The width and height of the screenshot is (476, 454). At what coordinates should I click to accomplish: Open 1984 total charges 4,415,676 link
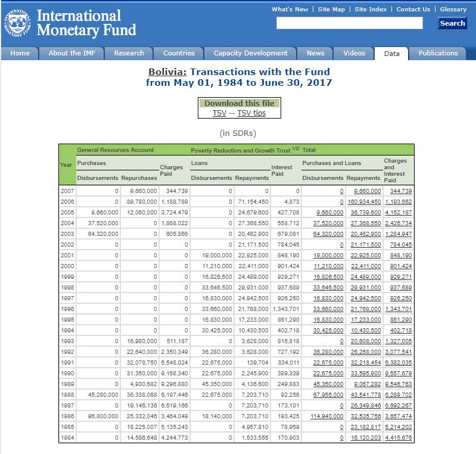pyautogui.click(x=399, y=438)
